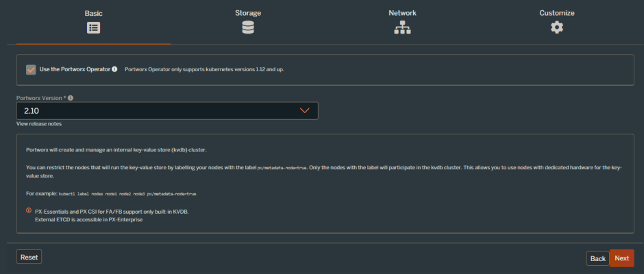Click the Storage database icon
644x274 pixels.
(248, 27)
